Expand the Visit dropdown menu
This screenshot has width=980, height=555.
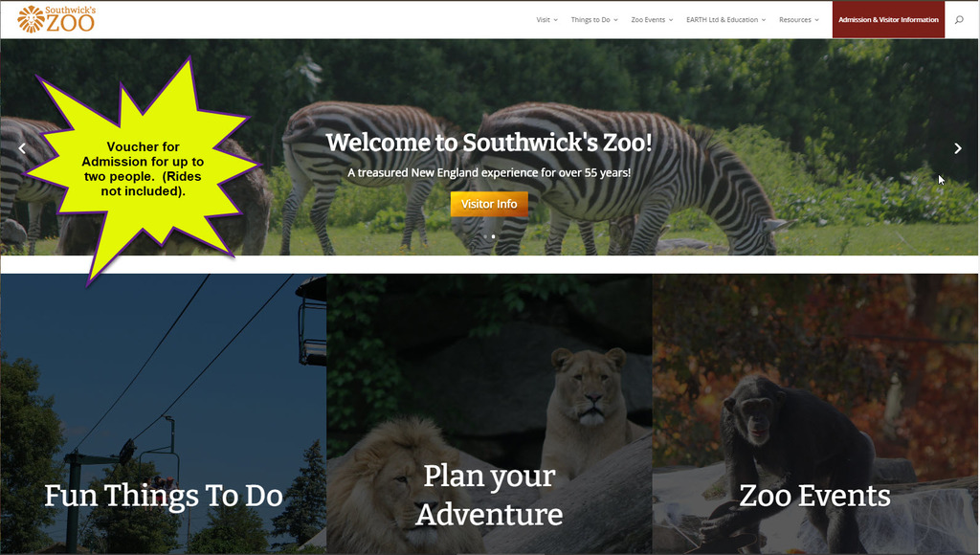(x=546, y=20)
